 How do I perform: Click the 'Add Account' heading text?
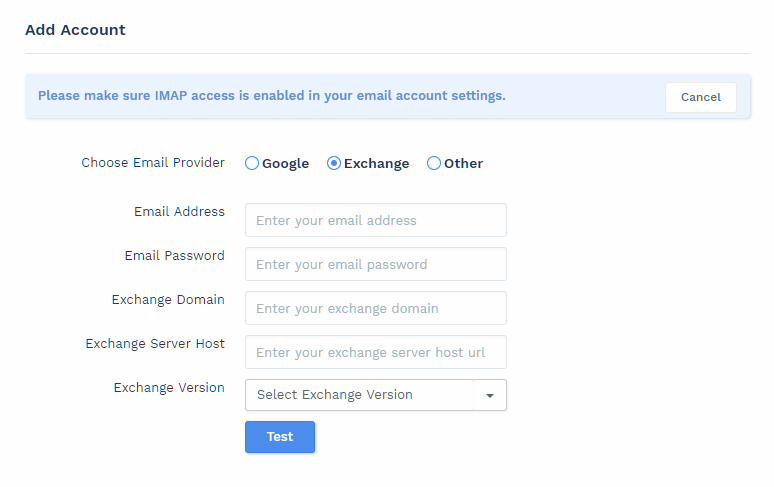coord(76,30)
